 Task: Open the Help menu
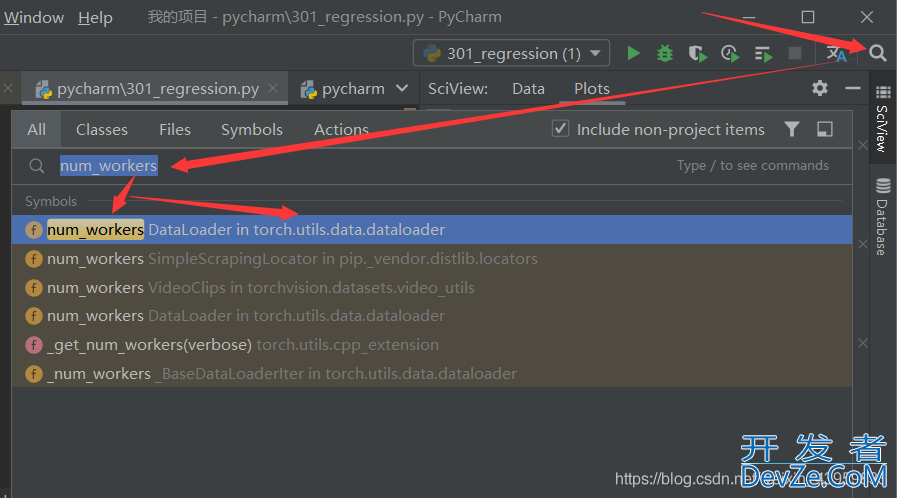(x=95, y=18)
